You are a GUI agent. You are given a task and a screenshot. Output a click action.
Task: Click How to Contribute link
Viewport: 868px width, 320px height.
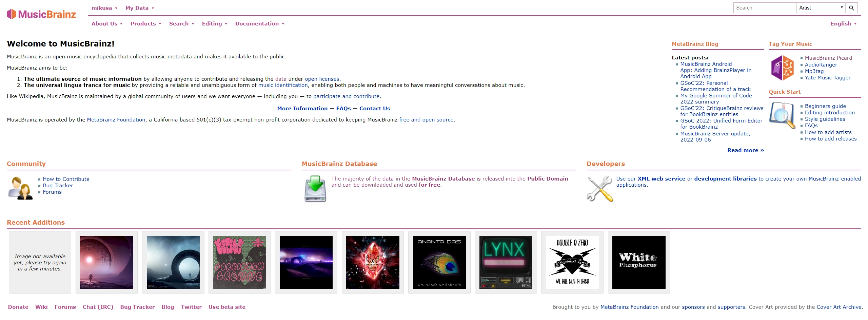click(66, 179)
